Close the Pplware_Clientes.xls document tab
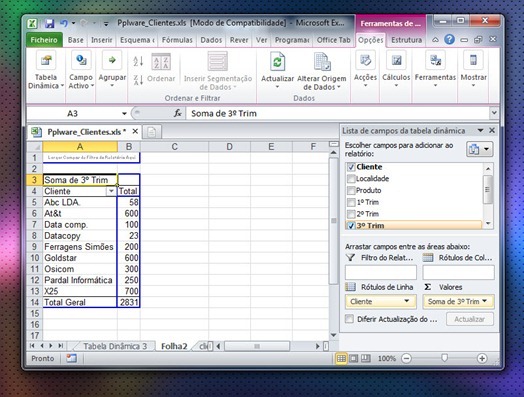The height and width of the screenshot is (397, 524). coord(135,131)
